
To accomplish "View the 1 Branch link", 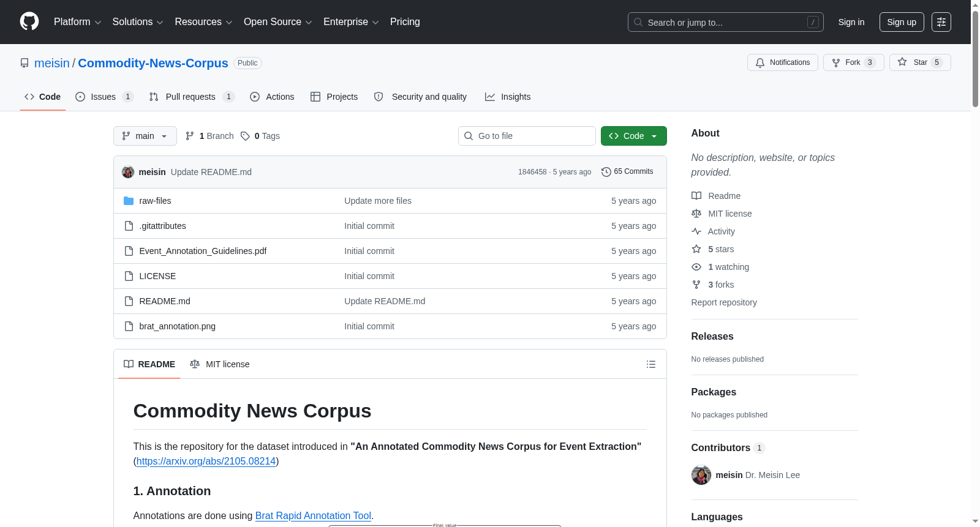I will pyautogui.click(x=209, y=136).
